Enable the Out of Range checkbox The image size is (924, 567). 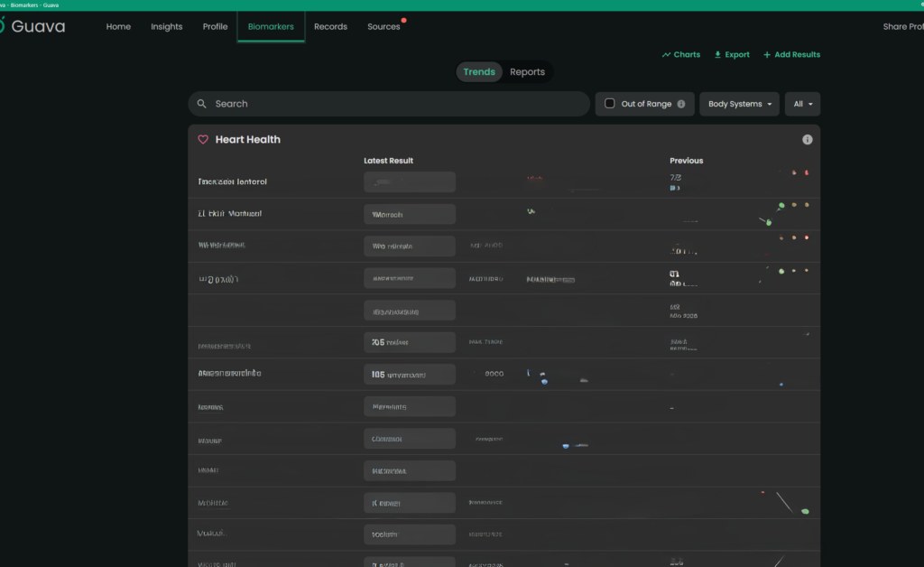click(609, 104)
